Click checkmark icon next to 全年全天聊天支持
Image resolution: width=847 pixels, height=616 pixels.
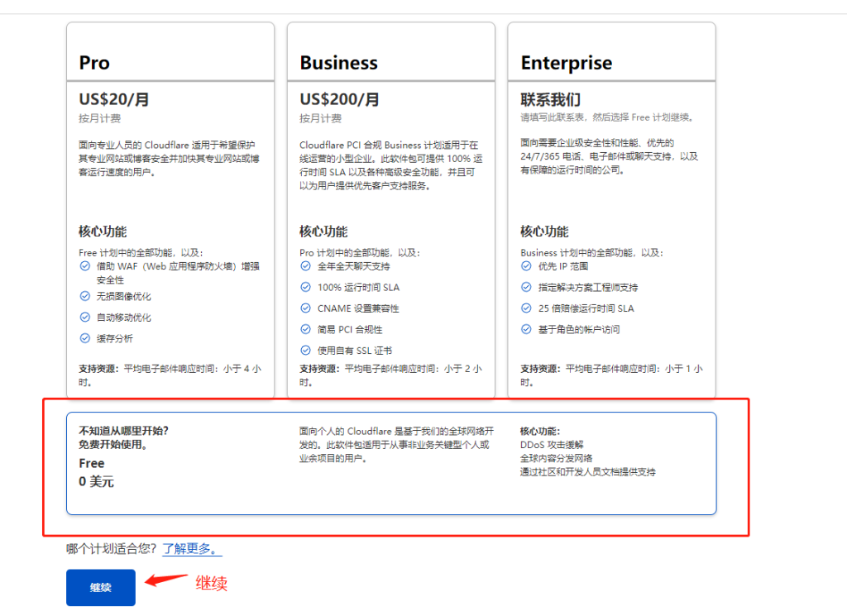pyautogui.click(x=306, y=265)
